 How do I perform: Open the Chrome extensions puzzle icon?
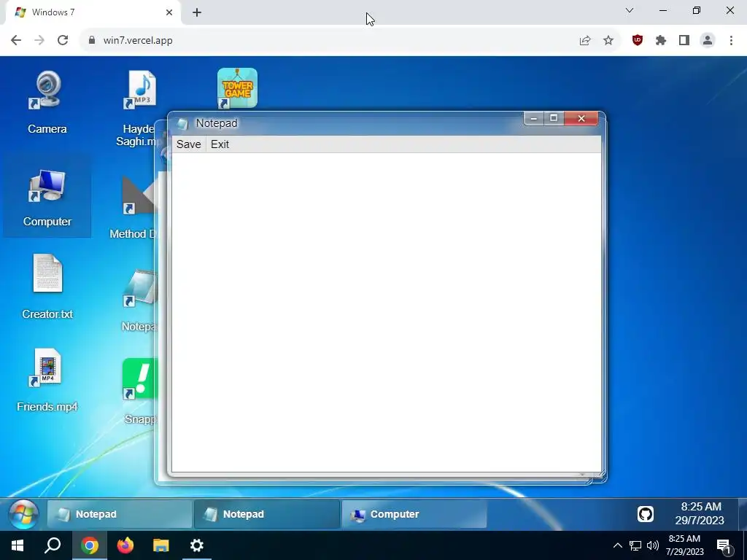pos(660,41)
